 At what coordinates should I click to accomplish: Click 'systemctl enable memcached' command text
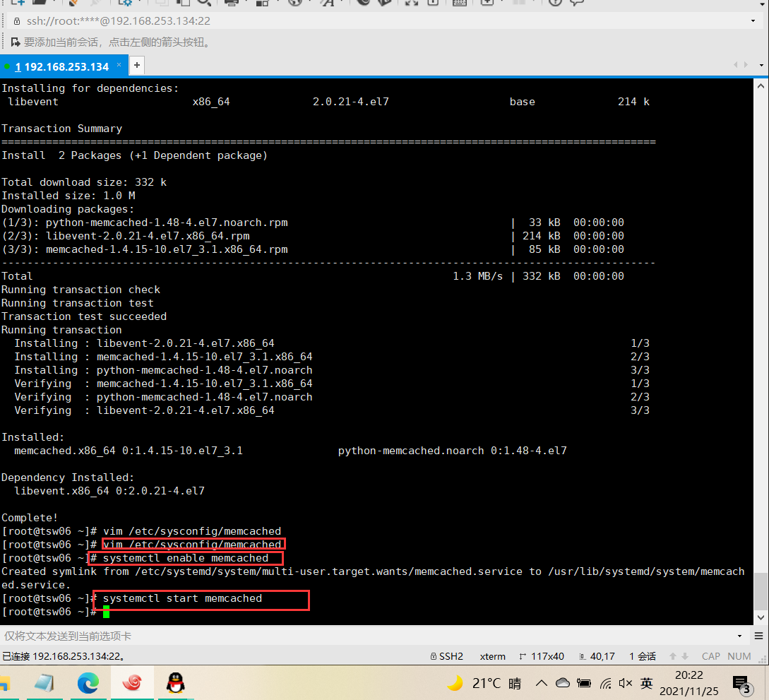click(186, 558)
